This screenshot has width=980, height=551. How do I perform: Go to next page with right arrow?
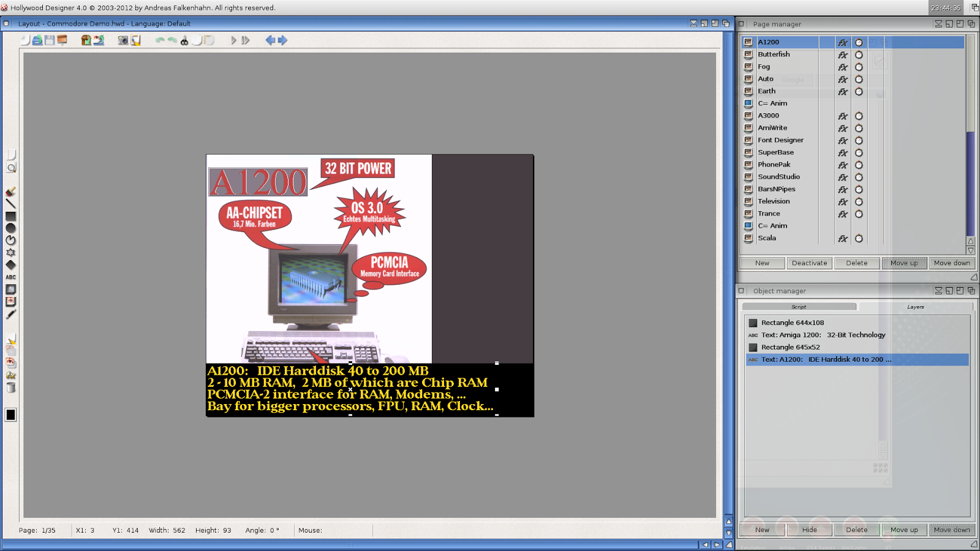282,40
